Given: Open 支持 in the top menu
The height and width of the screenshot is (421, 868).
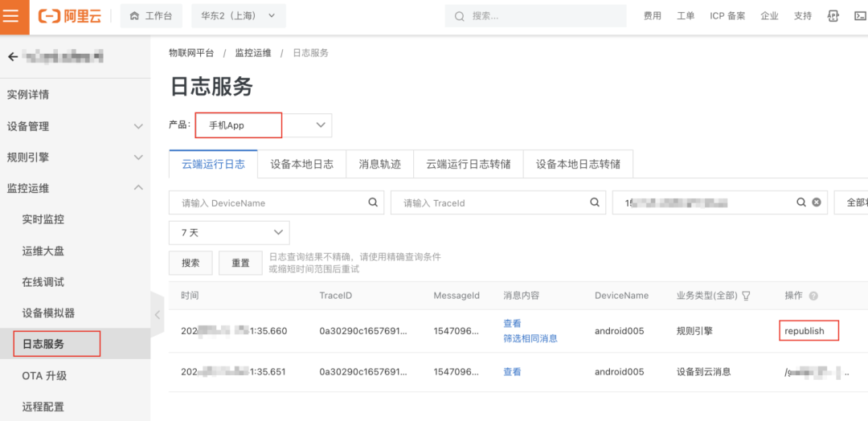Looking at the screenshot, I should click(x=803, y=16).
